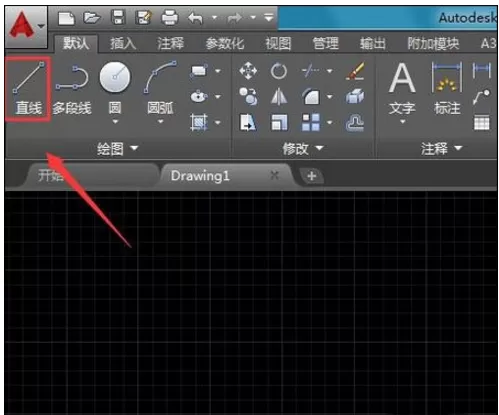Viewport: 499px width, 415px height.
Task: Open the hatch tool dropdown arrow
Action: [218, 122]
